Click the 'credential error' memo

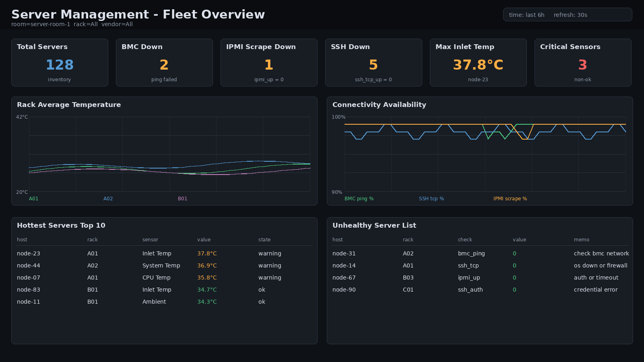(596, 290)
